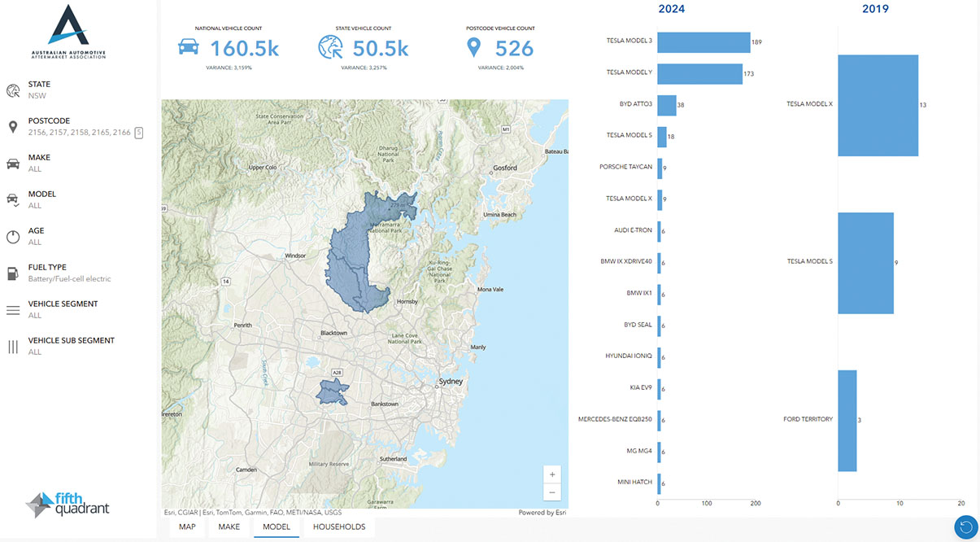Click the blue reset filters button
This screenshot has height=542, width=980.
tap(966, 527)
